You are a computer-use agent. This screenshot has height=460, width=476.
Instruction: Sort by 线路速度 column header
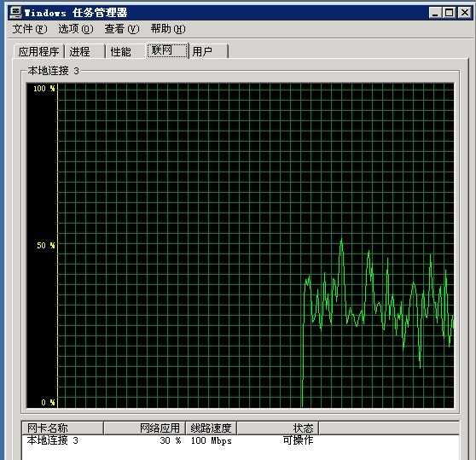pyautogui.click(x=211, y=428)
